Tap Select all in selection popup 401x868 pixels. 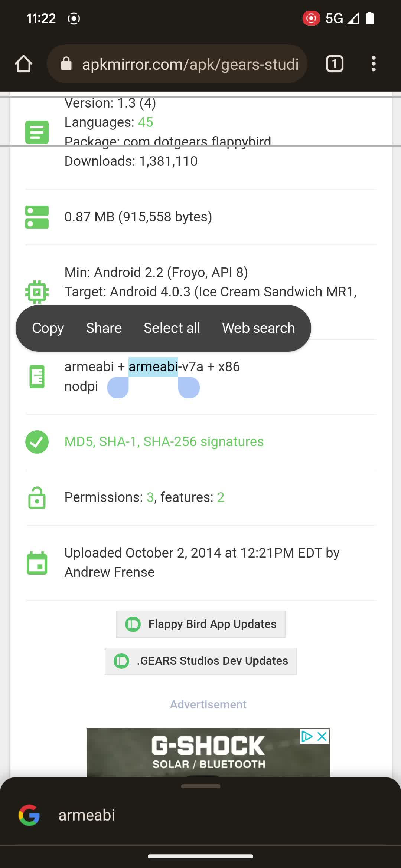pyautogui.click(x=172, y=328)
